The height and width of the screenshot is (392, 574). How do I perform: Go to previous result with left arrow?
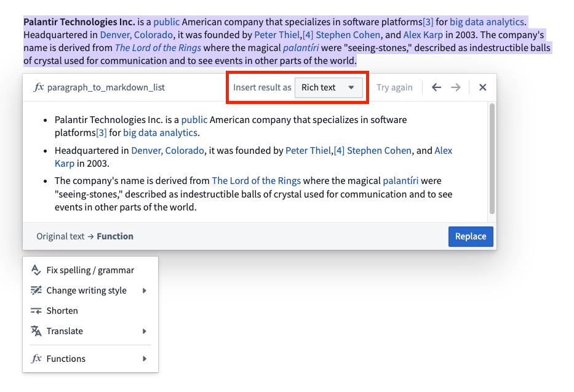(x=436, y=87)
